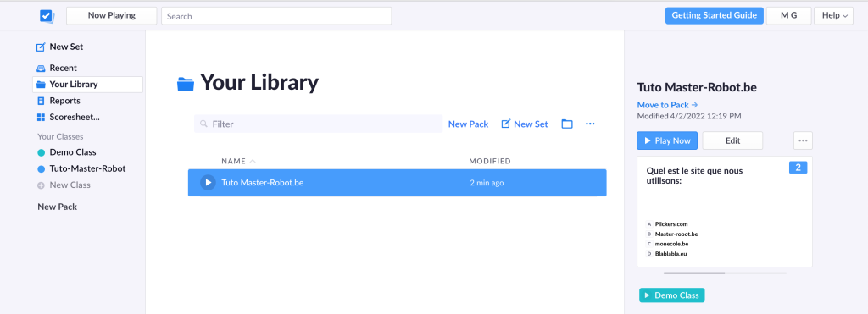
Task: Click the blue Tuto-Master-Robot dot
Action: click(x=41, y=169)
